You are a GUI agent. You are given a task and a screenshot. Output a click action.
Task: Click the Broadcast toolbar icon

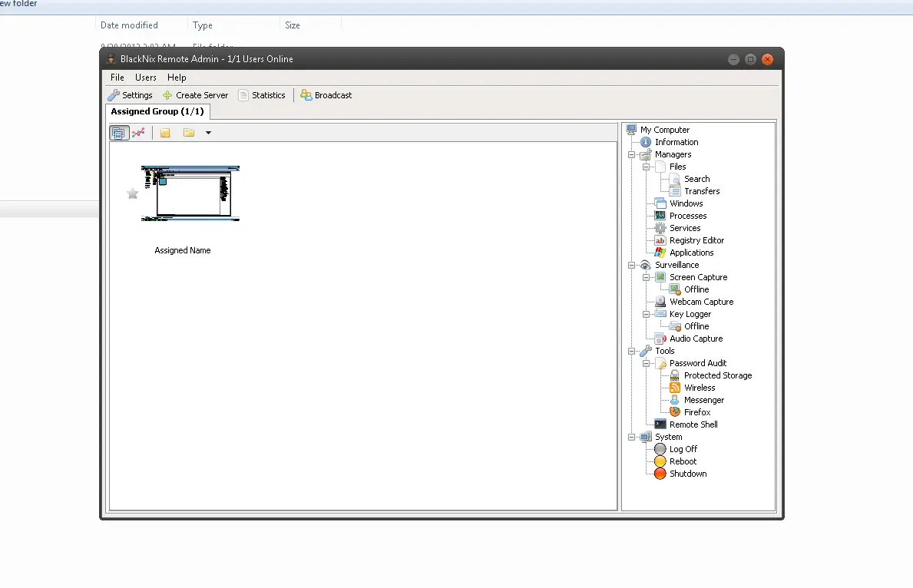tap(326, 94)
